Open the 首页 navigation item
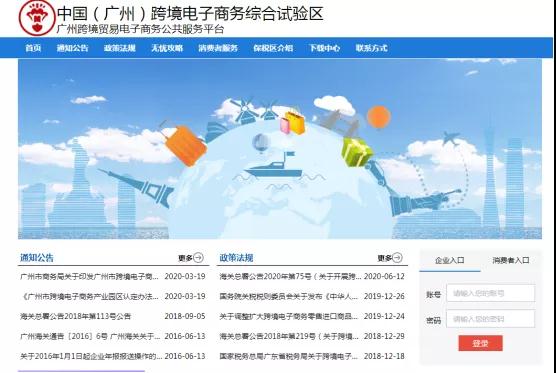The width and height of the screenshot is (556, 373). (33, 48)
